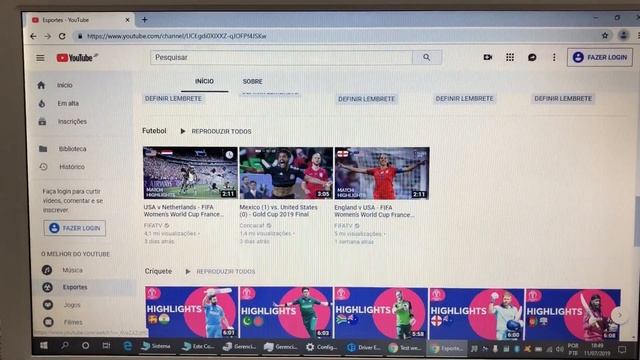Open Mexico (1) vs. United States title link
Viewport: 640px width, 360px height.
[278, 211]
